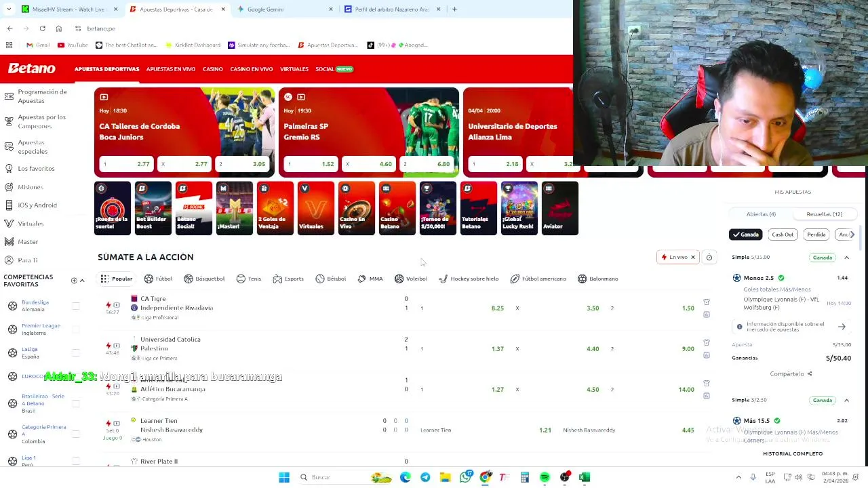Select 9.00 odds for Palestino
868x488 pixels.
652,348
